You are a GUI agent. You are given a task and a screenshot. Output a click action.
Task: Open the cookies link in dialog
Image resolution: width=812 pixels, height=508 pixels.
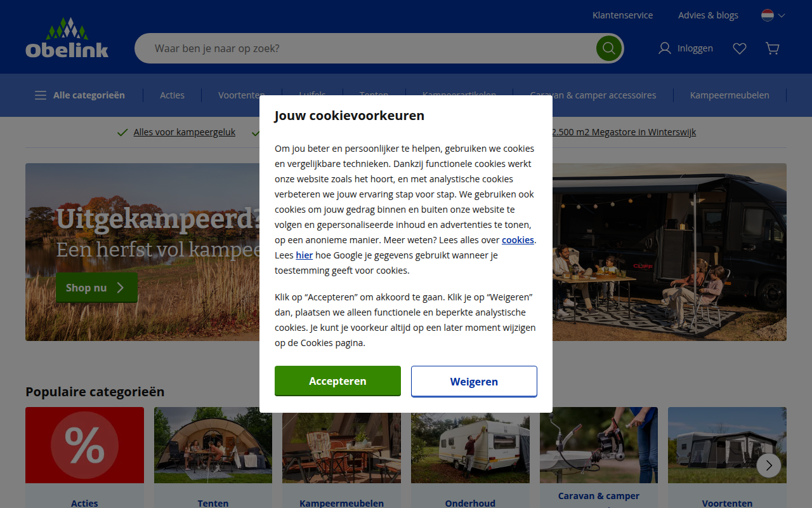click(518, 240)
